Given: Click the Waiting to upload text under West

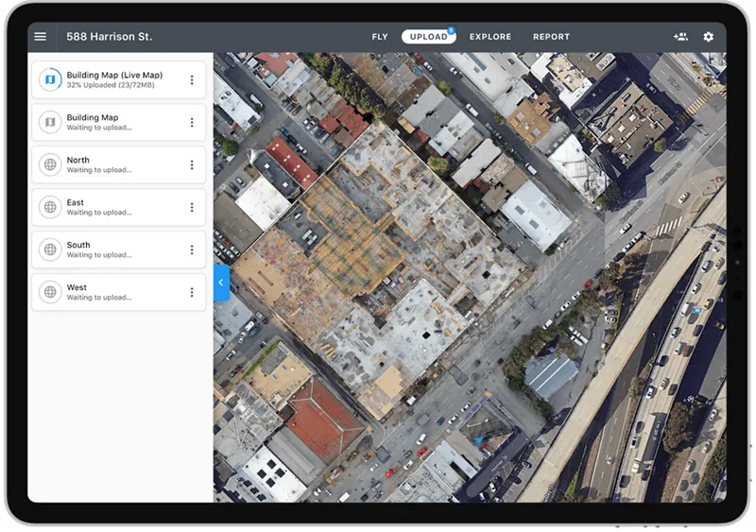Looking at the screenshot, I should point(99,298).
